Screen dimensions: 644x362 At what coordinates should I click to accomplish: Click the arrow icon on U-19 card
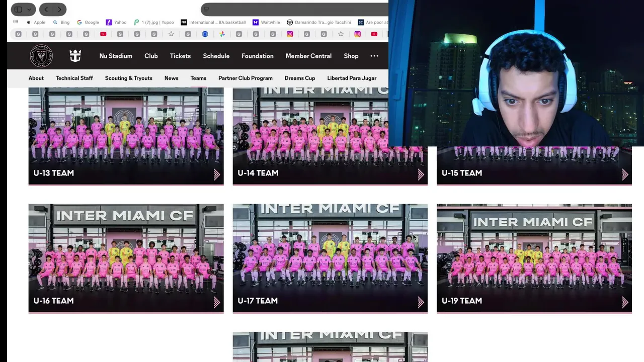click(x=625, y=302)
